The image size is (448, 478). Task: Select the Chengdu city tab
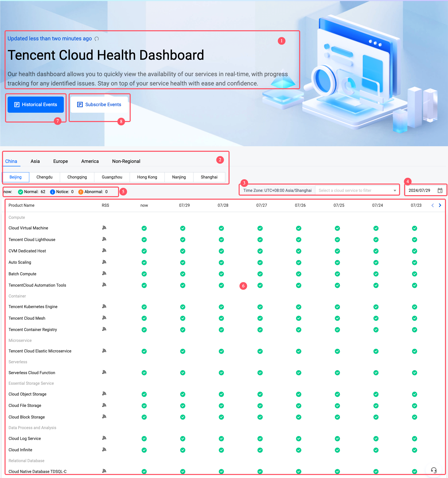[x=44, y=177]
